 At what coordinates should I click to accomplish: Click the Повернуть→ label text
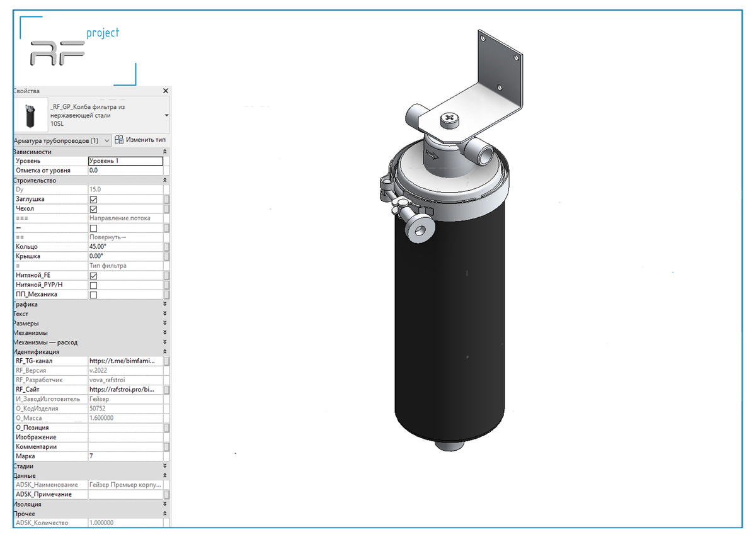(x=108, y=237)
